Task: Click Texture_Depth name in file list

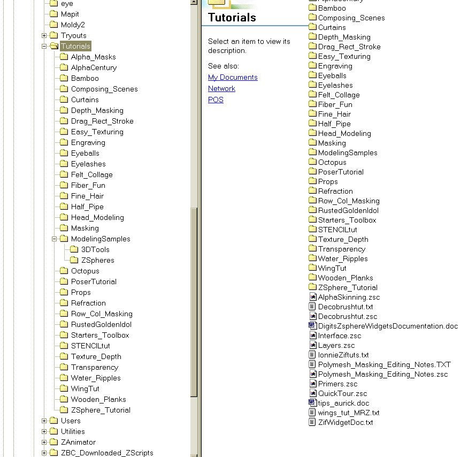Action: 343,240
